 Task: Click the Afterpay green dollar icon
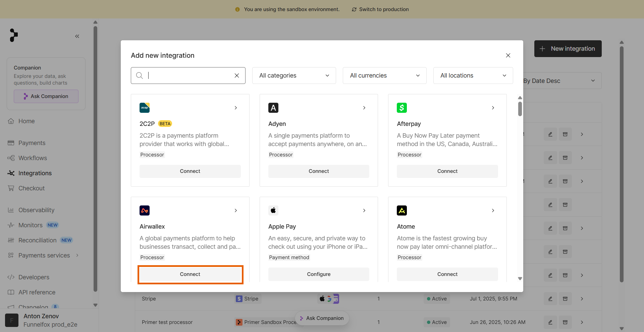[x=402, y=108]
